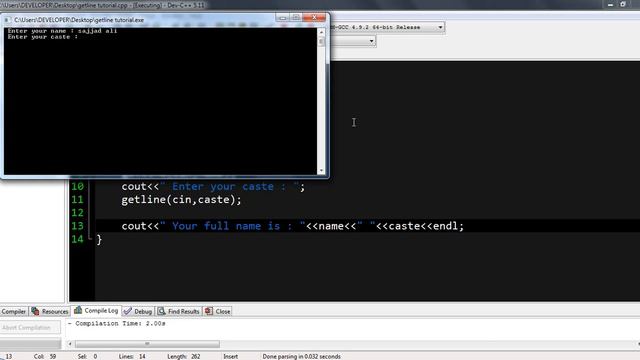Click the 'Sel: 0' status bar entry

coord(87,356)
